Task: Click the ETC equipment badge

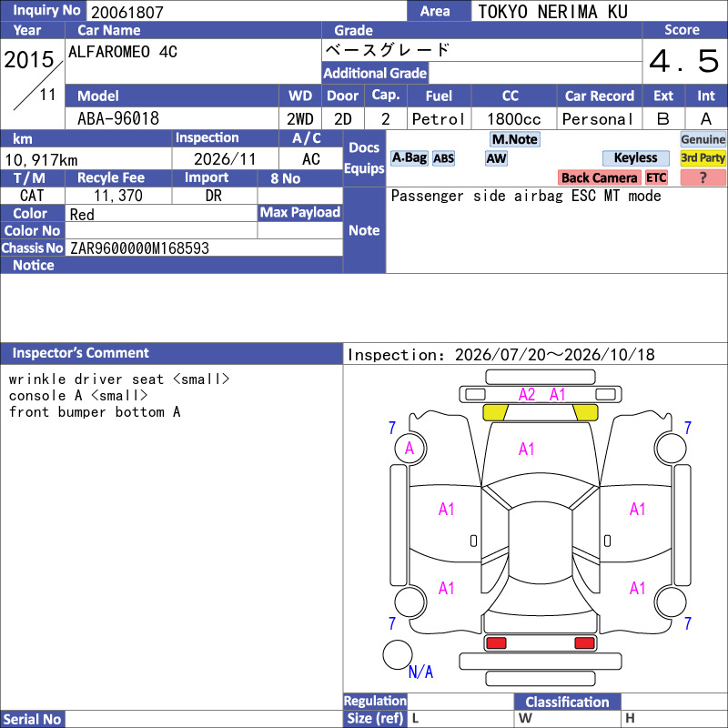Action: pos(656,177)
